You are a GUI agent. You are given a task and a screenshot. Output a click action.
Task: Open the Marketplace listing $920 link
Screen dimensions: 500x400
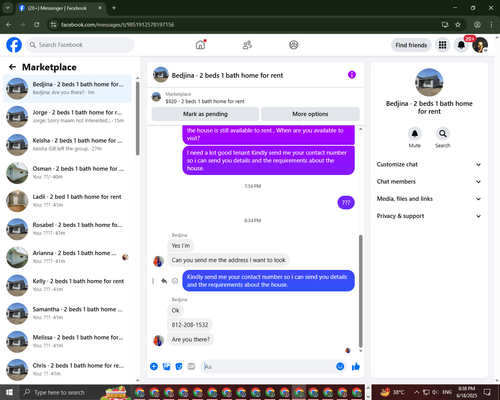205,101
